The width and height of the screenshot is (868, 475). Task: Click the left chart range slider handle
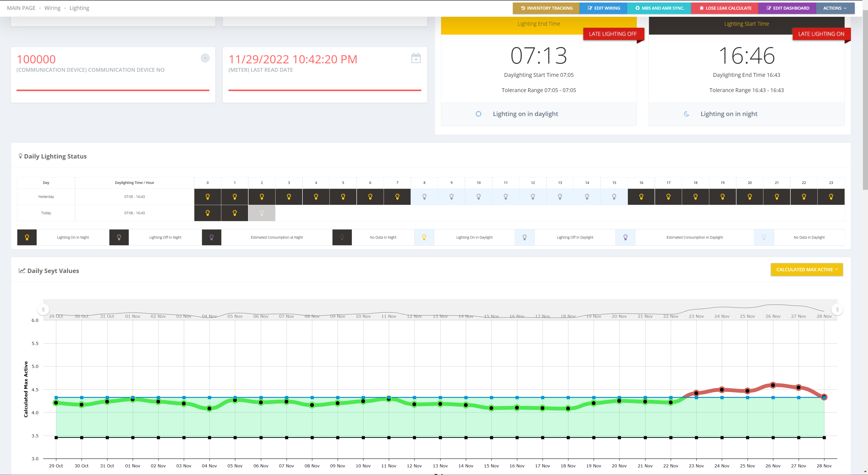click(43, 309)
